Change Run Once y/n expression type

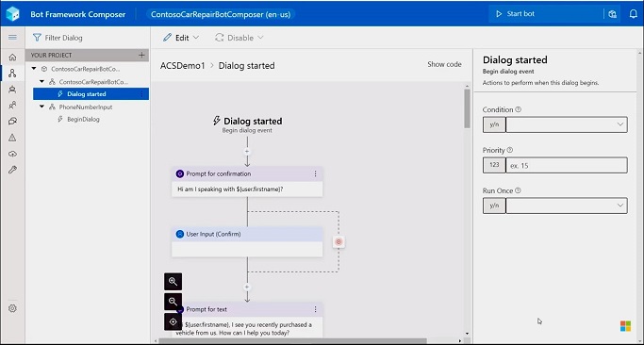[494, 205]
